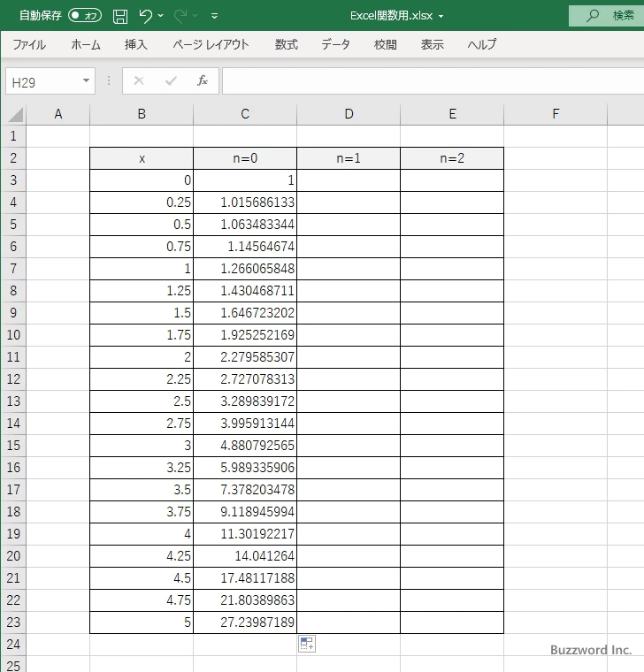
Task: Open the 校閲 ribbon tab
Action: point(386,44)
